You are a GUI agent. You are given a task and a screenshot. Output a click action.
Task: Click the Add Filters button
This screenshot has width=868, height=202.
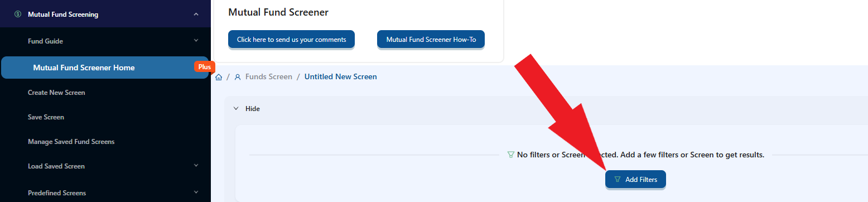pos(635,180)
